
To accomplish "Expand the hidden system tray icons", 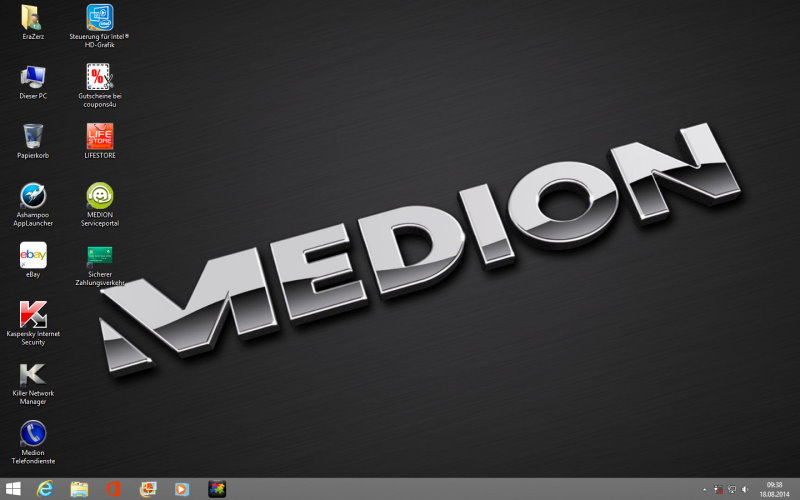I will coord(704,489).
